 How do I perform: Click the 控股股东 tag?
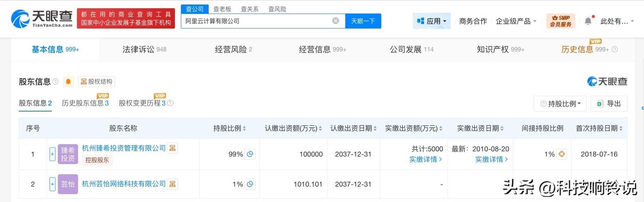coord(98,160)
